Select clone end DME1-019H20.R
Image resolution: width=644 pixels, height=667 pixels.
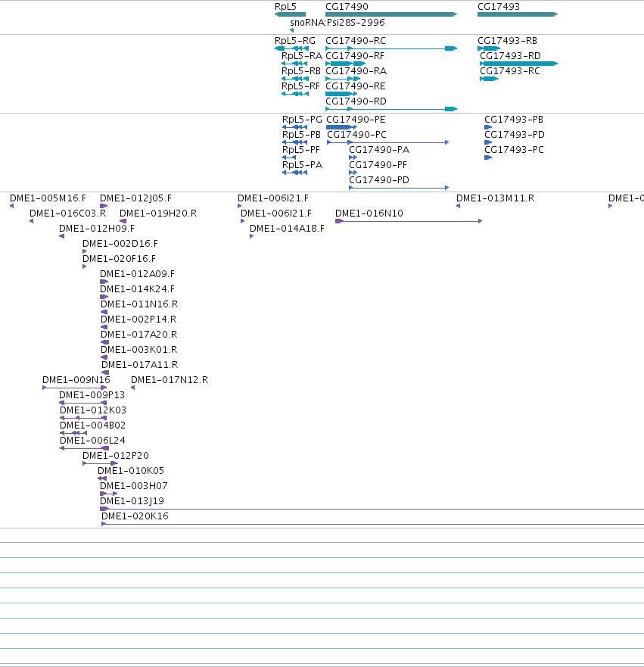click(123, 221)
